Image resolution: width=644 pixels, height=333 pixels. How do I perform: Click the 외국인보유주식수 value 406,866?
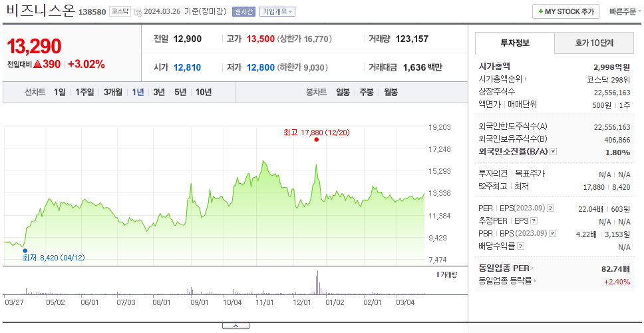617,140
